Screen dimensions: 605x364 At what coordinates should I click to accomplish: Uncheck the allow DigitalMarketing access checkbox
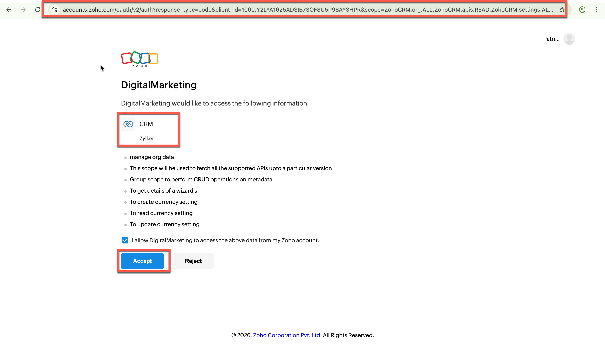click(125, 240)
